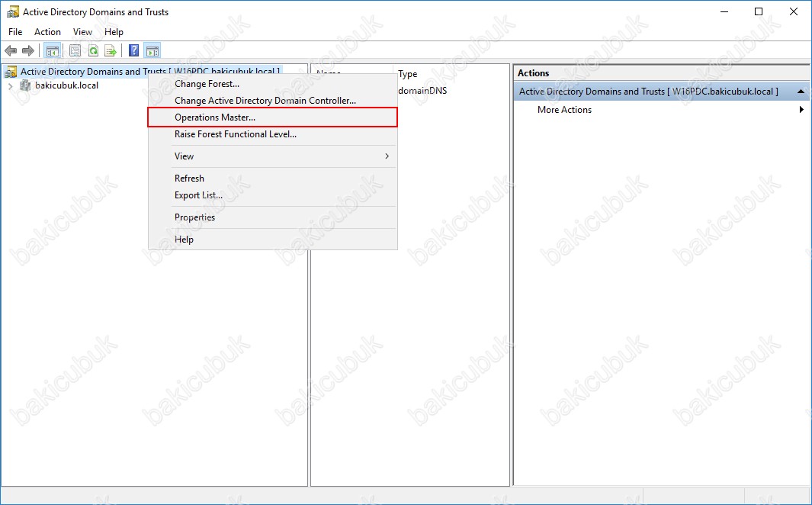
Task: Open the Action menu
Action: tap(47, 32)
